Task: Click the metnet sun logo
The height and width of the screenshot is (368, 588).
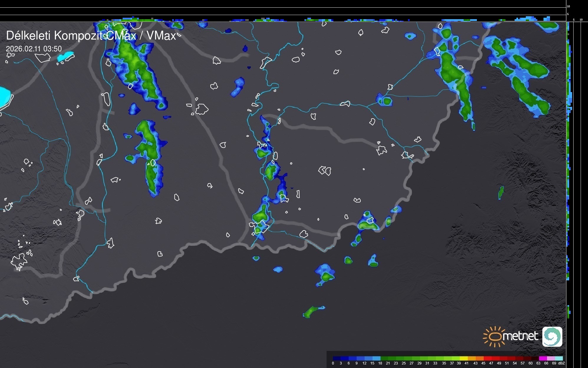Action: (495, 336)
